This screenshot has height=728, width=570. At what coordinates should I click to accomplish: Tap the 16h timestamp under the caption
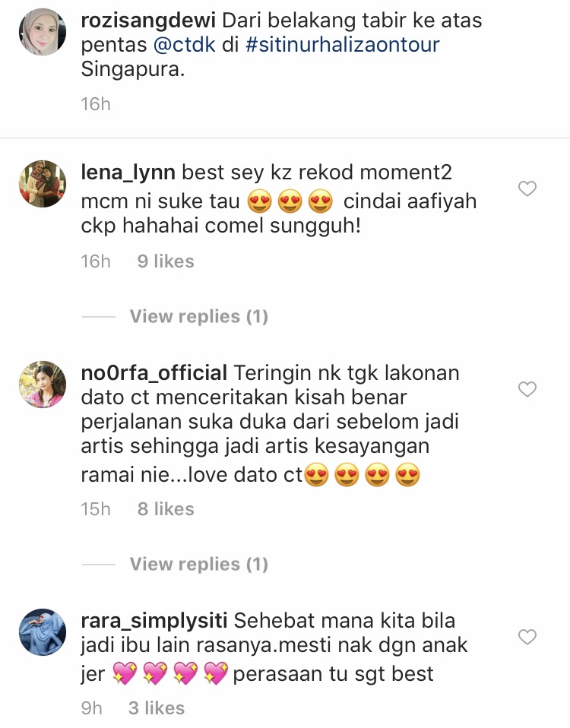[x=96, y=104]
